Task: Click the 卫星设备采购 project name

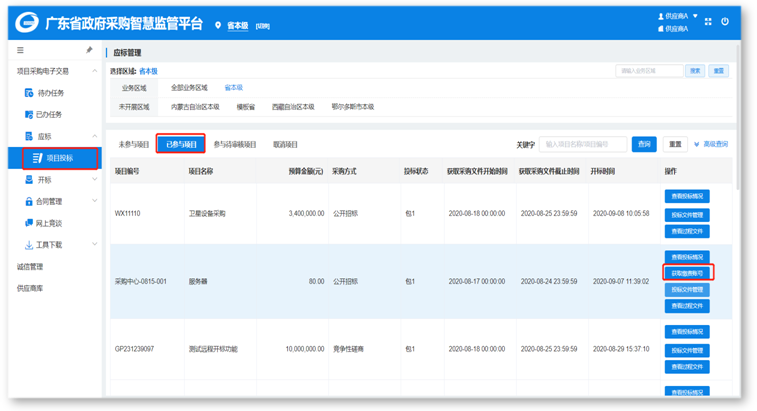Action: (x=207, y=213)
